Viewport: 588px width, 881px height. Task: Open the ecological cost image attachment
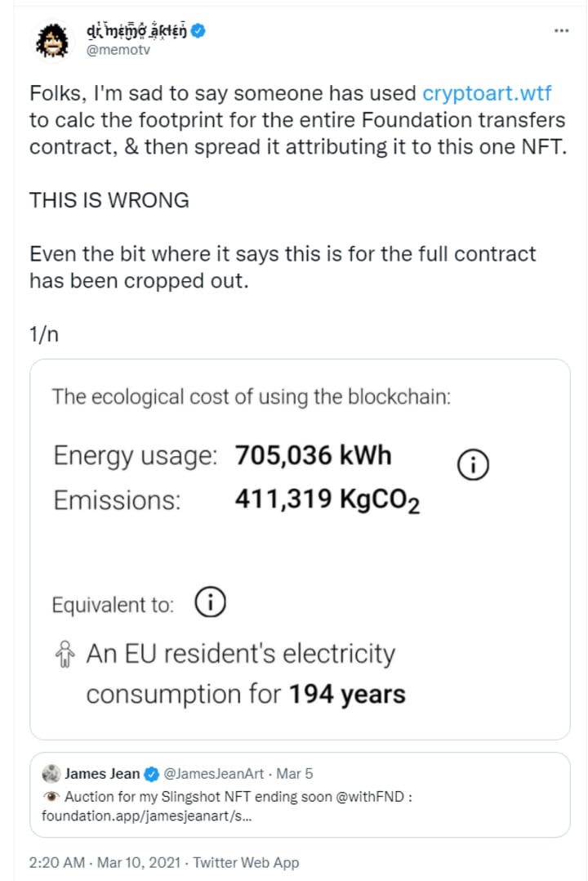tap(300, 549)
